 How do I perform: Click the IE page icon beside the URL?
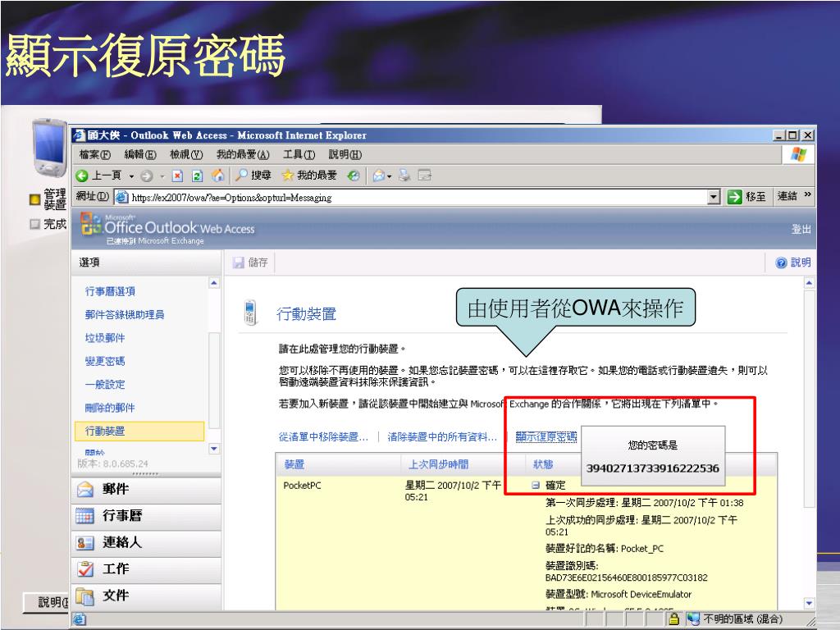(122, 197)
